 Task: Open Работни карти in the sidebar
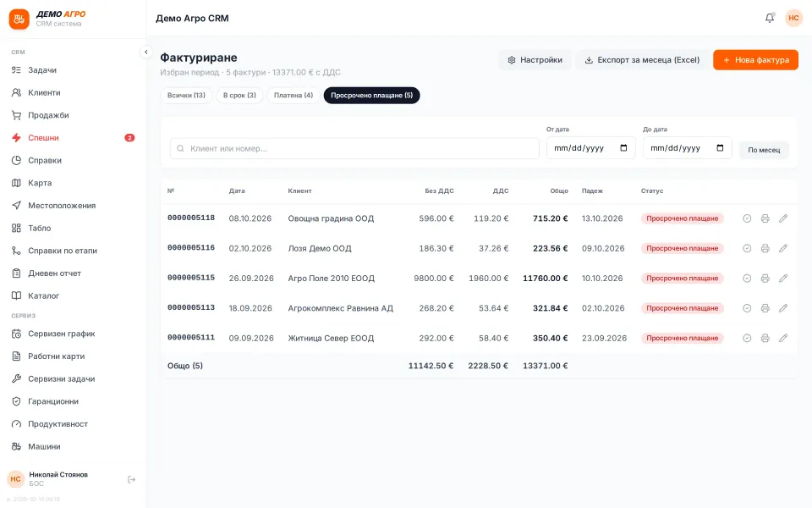click(73, 356)
